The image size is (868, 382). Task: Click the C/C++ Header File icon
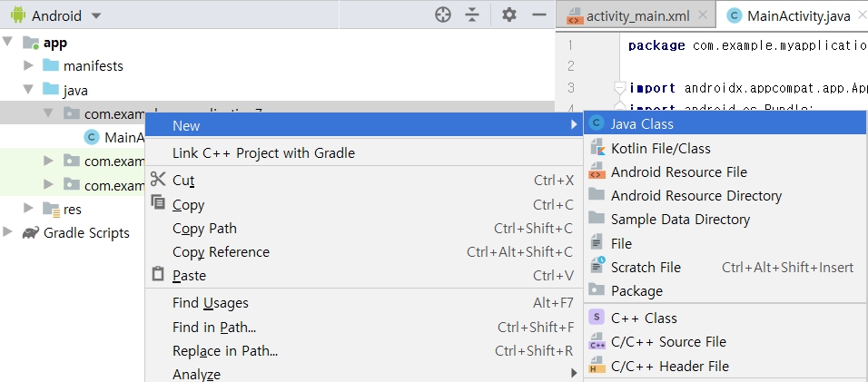(597, 365)
